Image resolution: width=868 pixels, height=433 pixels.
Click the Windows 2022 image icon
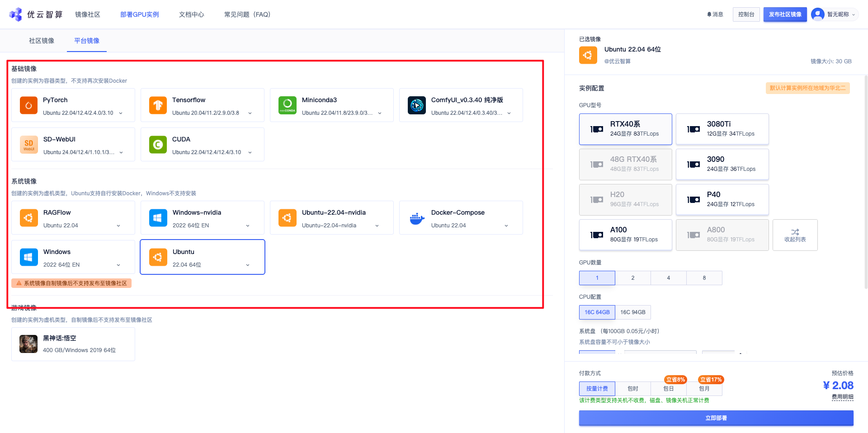(28, 257)
